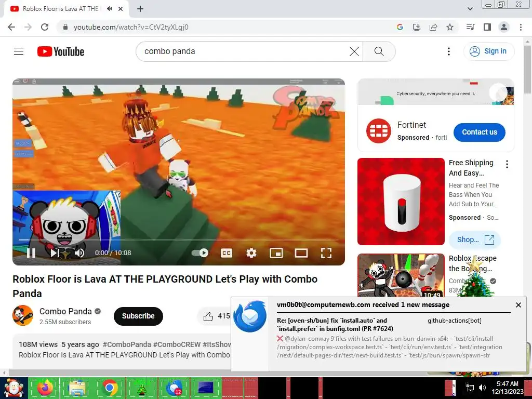Open YouTube settings three-dot menu
532x399 pixels.
pos(448,51)
